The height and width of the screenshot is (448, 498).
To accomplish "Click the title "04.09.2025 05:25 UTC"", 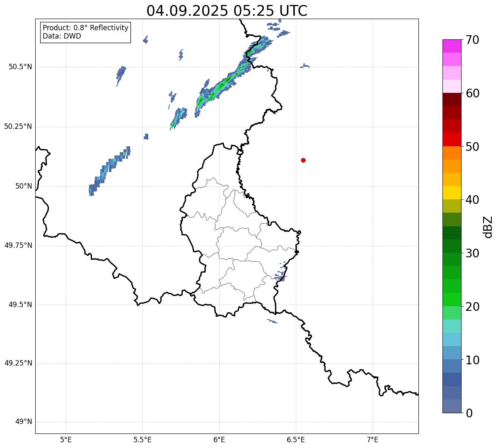I will point(227,11).
